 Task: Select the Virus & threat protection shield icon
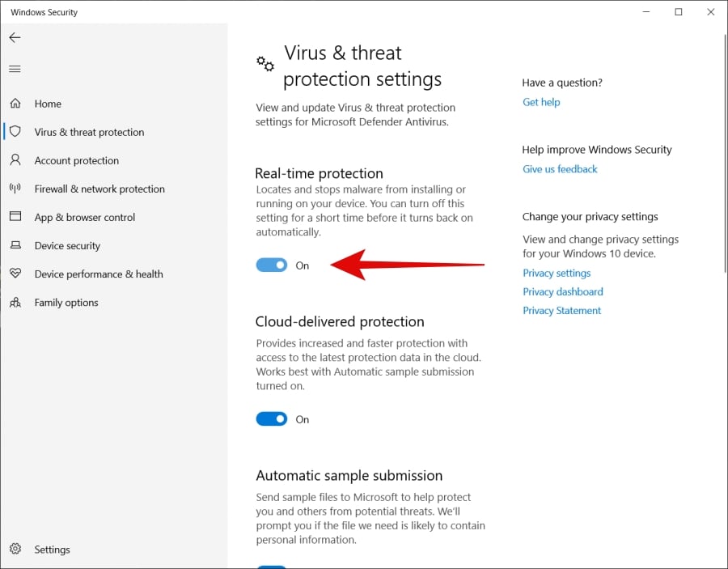[15, 131]
